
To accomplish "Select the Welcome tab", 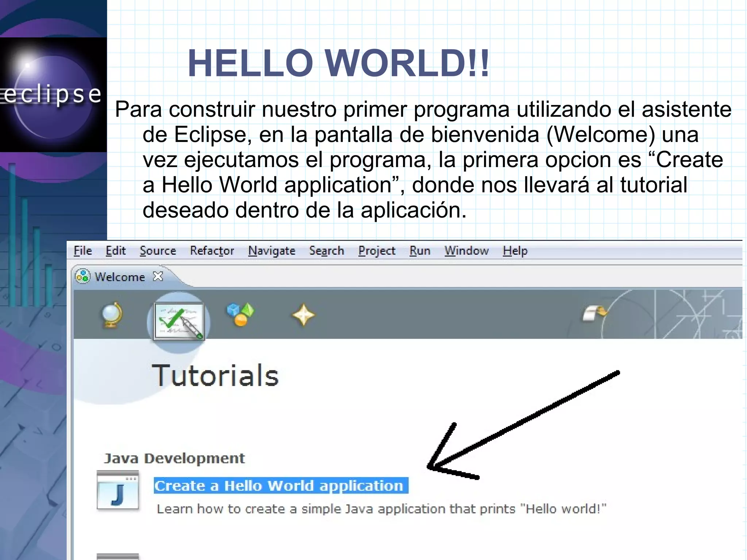I will point(120,277).
